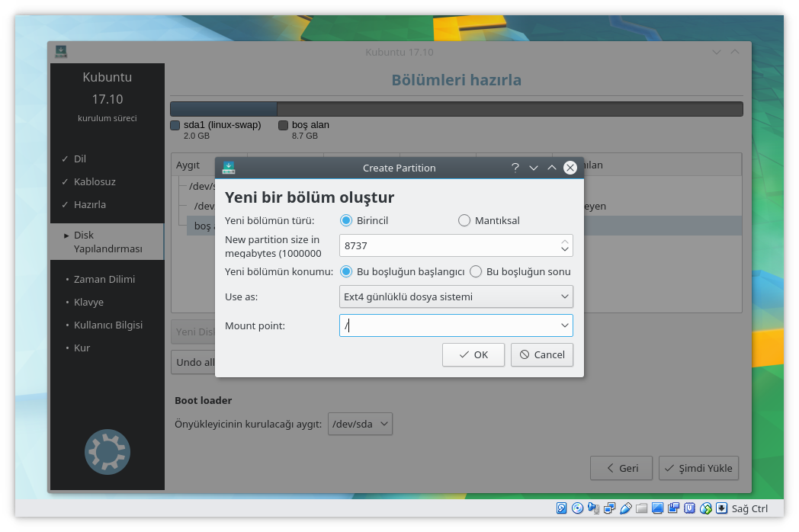Close the Create Partition dialog

[570, 168]
